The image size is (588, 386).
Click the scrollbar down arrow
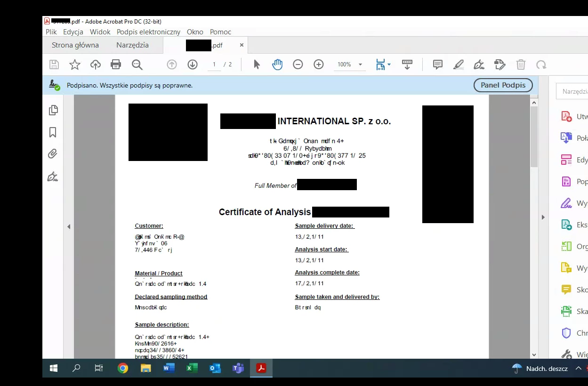click(534, 355)
